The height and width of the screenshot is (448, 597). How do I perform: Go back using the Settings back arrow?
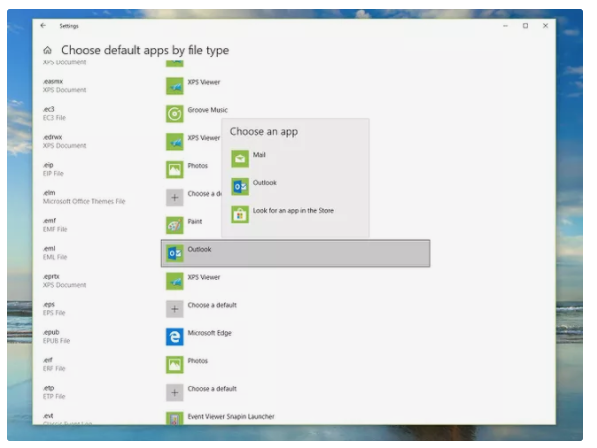(43, 26)
